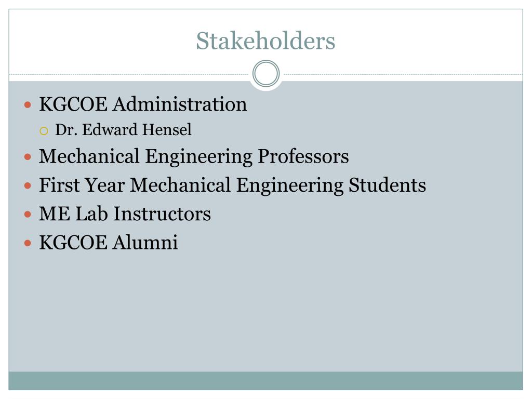Click the dashed divider line left of the circle

tap(129, 74)
